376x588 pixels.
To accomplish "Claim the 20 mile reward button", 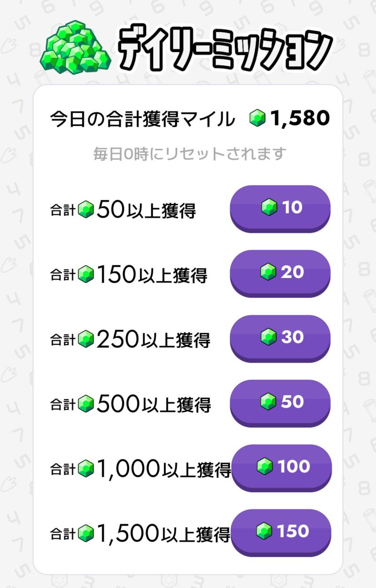I will [x=280, y=272].
